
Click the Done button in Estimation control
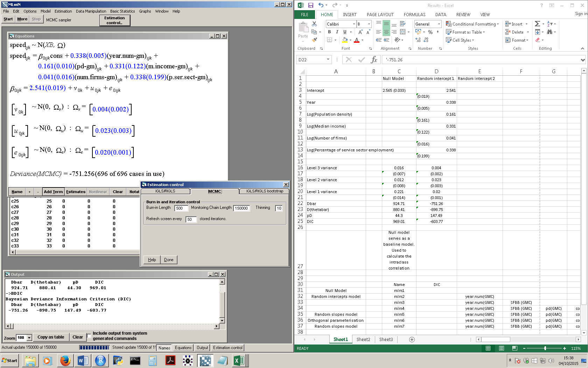[169, 260]
